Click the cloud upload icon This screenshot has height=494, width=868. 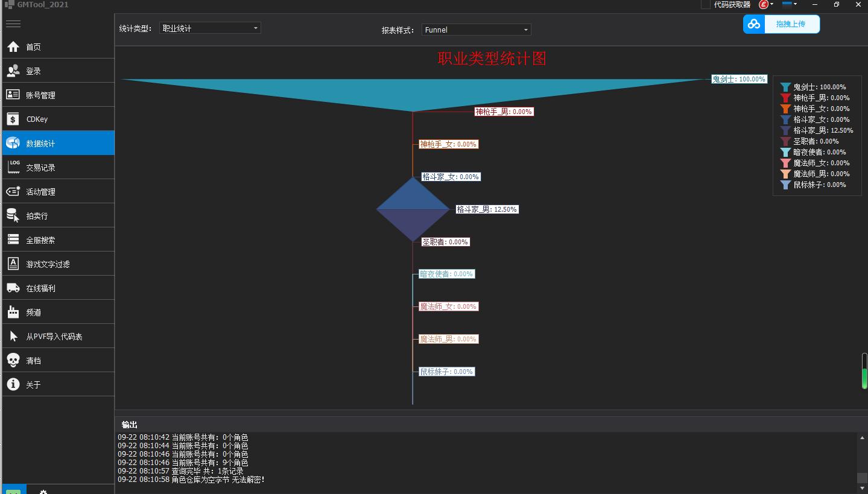click(754, 24)
